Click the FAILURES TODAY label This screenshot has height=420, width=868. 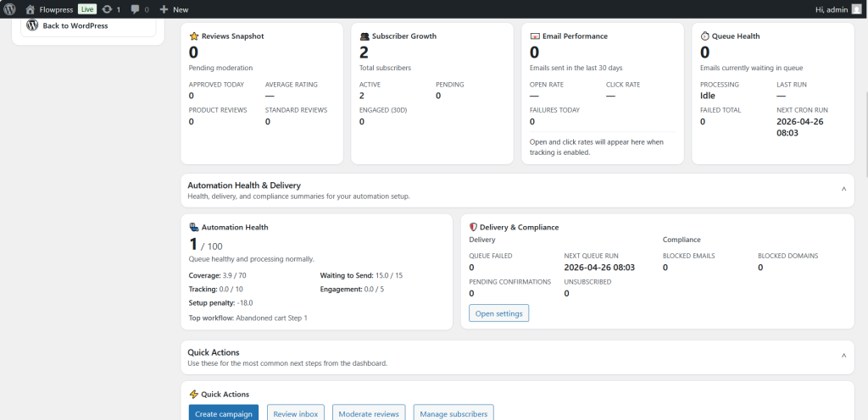(x=554, y=110)
